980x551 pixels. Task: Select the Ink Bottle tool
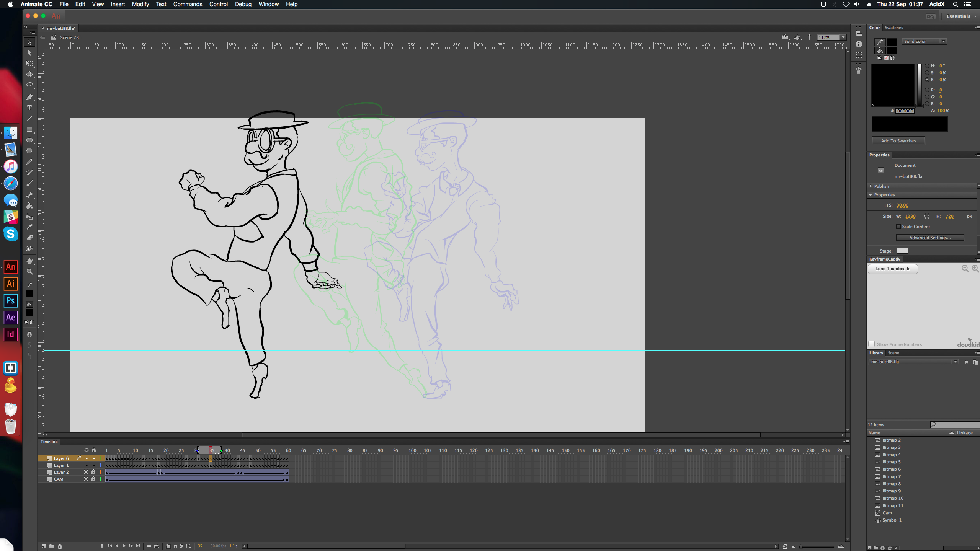point(29,217)
